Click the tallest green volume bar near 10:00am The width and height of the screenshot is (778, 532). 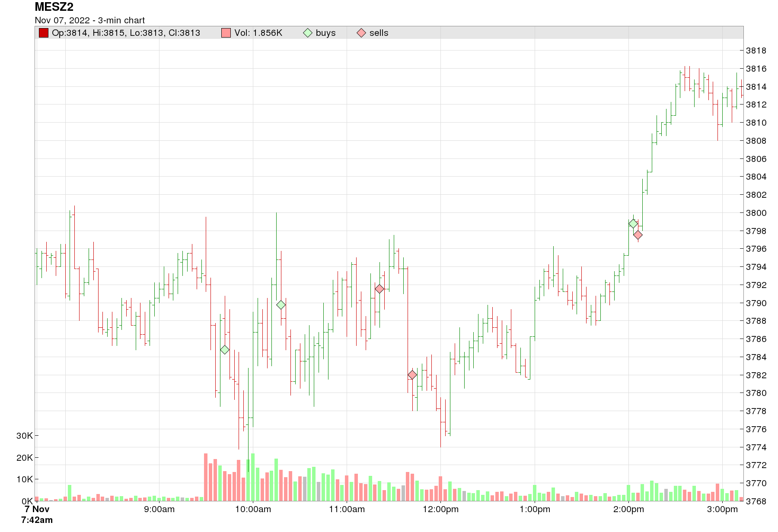253,477
